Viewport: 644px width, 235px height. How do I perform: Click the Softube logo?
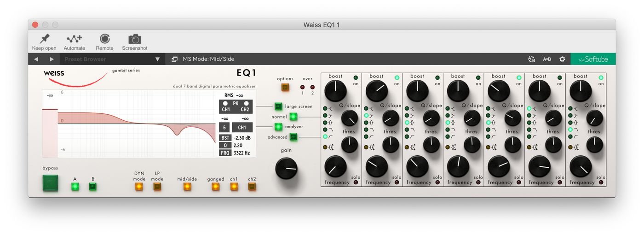point(593,59)
